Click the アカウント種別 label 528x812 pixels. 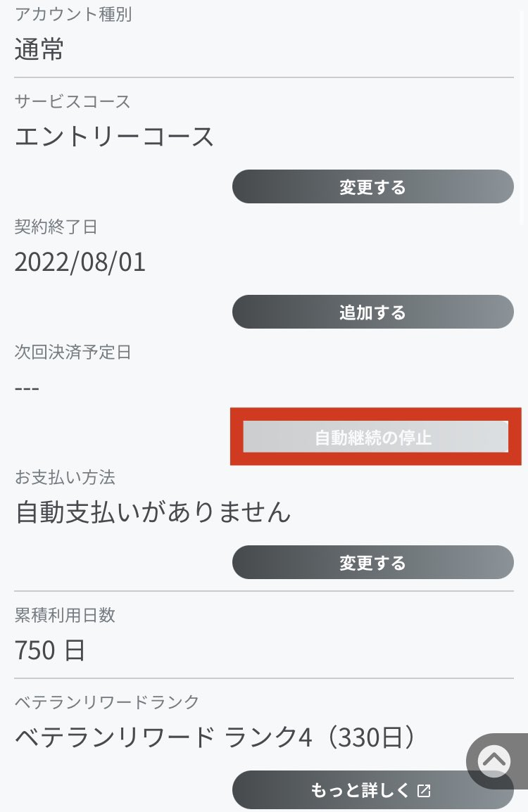pos(73,15)
